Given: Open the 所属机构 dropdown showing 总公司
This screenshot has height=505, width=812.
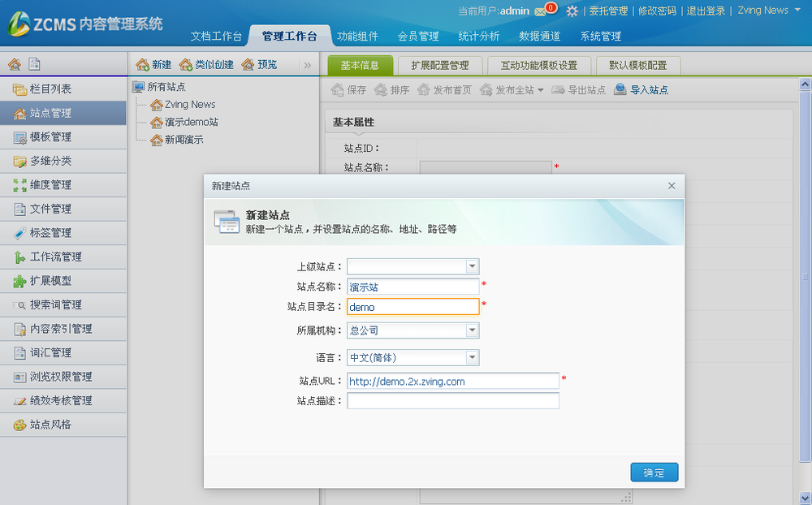Looking at the screenshot, I should click(x=473, y=330).
